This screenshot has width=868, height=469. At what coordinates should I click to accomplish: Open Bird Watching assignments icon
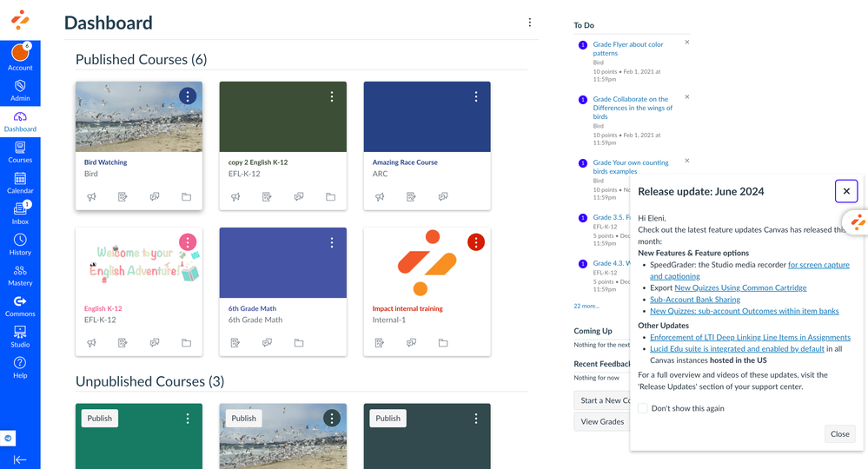tap(123, 197)
